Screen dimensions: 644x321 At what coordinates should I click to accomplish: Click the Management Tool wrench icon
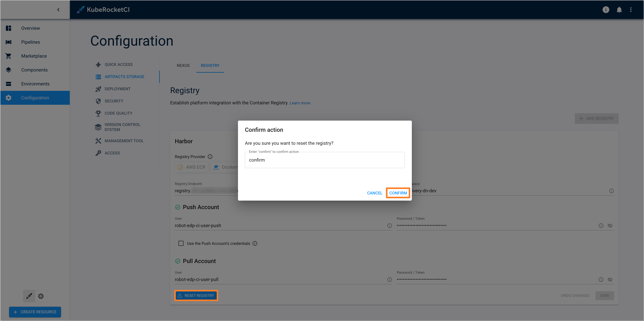[x=98, y=141]
